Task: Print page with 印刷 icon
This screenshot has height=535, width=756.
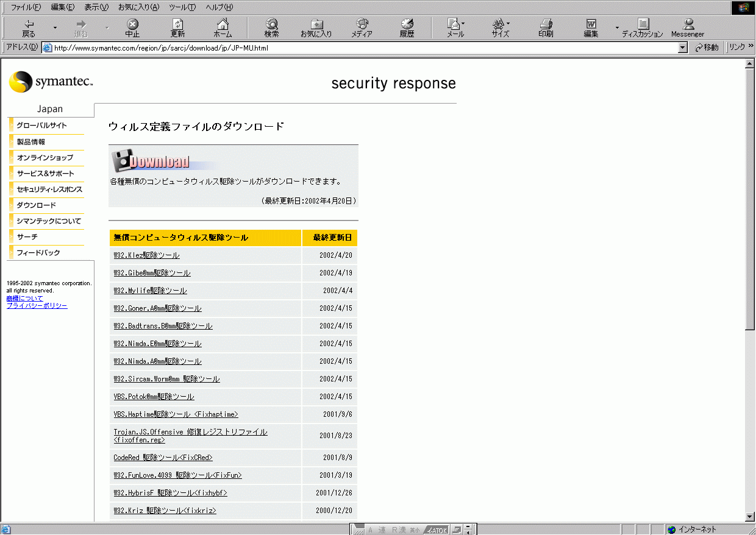Action: tap(546, 28)
